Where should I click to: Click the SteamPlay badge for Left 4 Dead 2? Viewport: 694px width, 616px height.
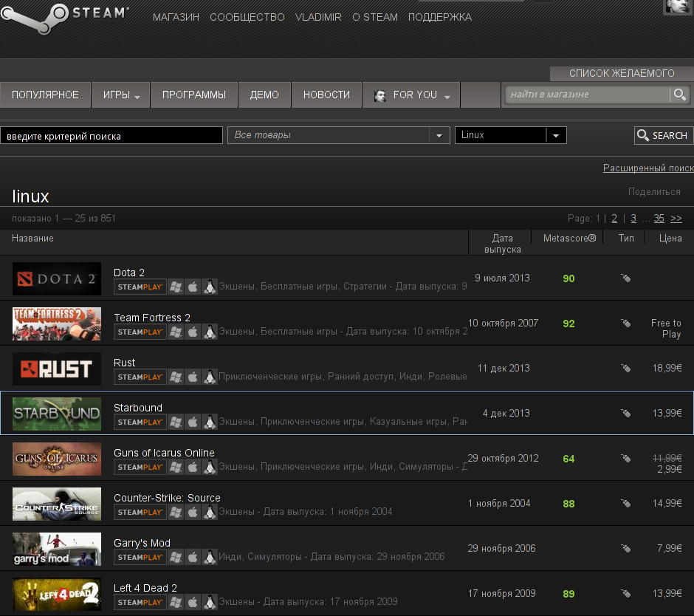pos(140,602)
